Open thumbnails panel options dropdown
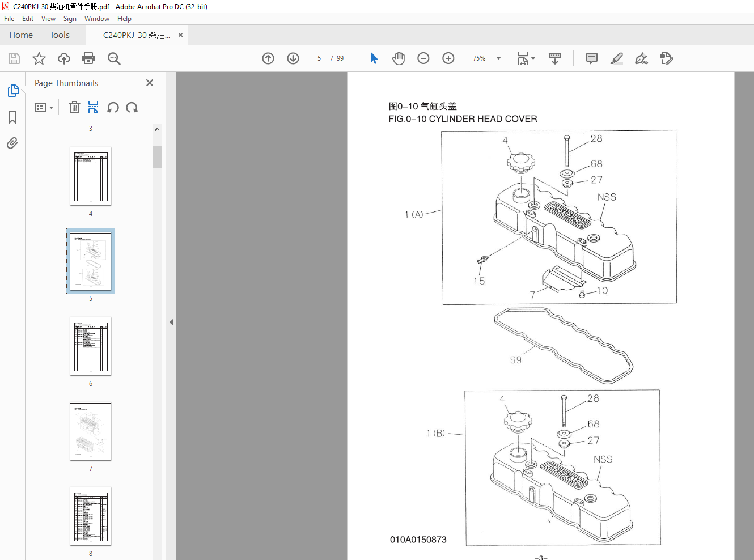This screenshot has width=754, height=560. point(44,107)
